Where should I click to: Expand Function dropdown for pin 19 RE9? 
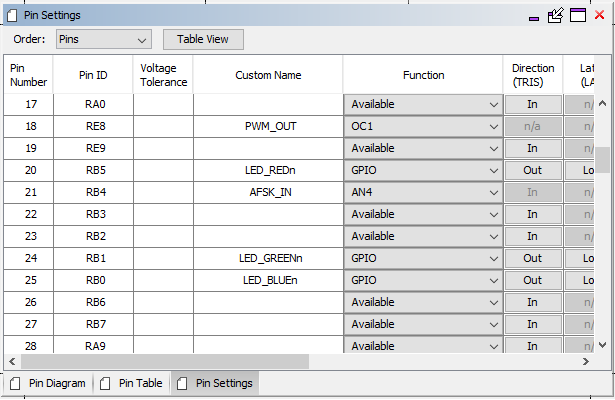point(423,148)
